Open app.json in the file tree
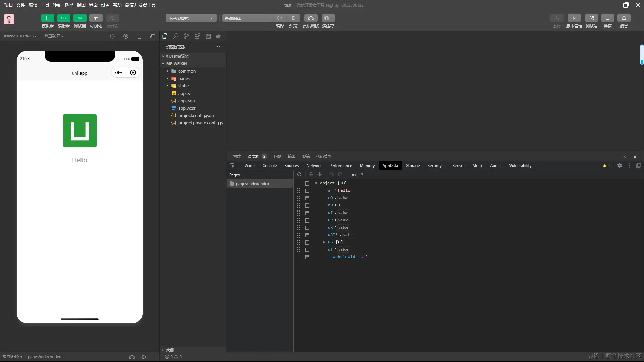Image resolution: width=644 pixels, height=362 pixels. click(186, 101)
